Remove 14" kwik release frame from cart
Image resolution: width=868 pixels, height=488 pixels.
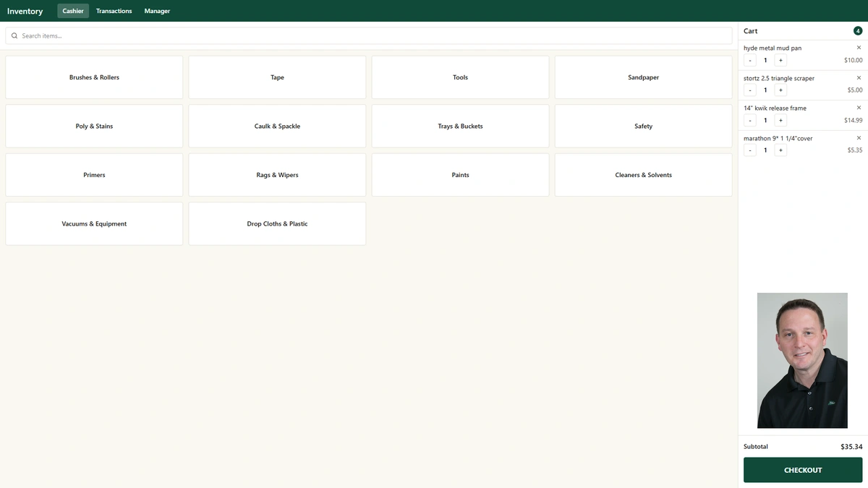(x=859, y=108)
